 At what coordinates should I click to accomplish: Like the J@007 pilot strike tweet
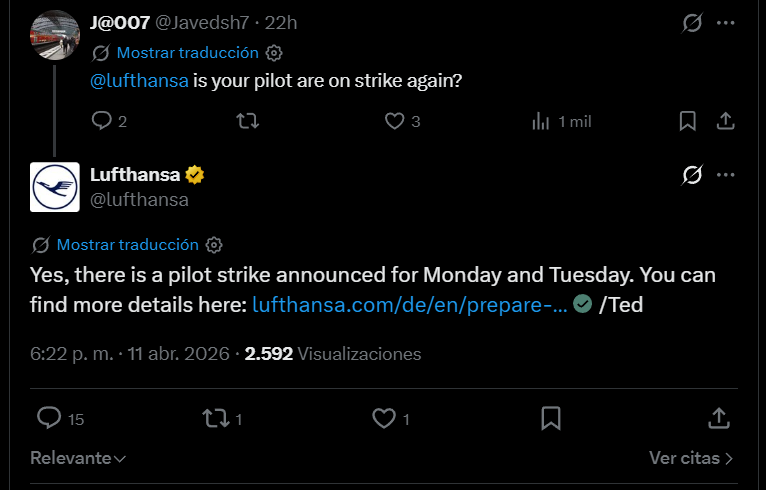(x=394, y=121)
